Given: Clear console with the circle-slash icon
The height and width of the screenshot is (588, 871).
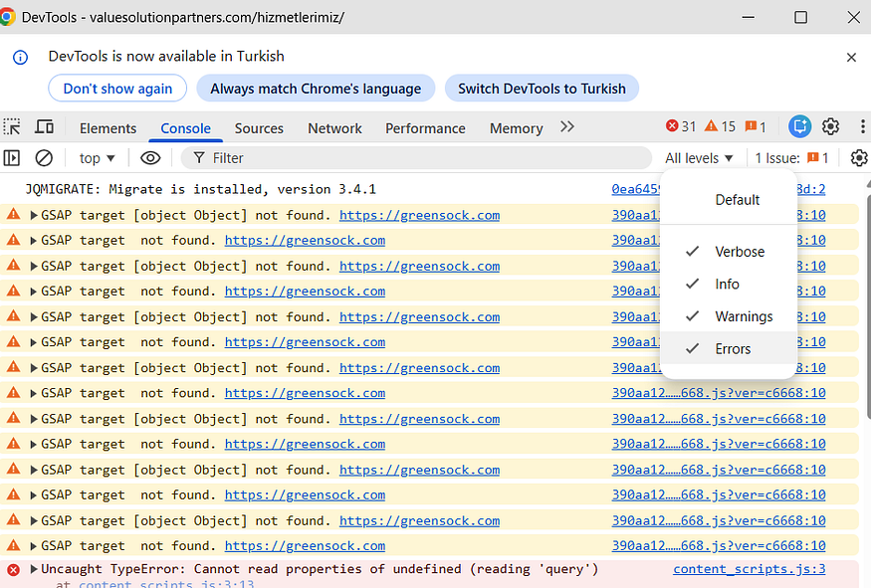Looking at the screenshot, I should click(44, 158).
